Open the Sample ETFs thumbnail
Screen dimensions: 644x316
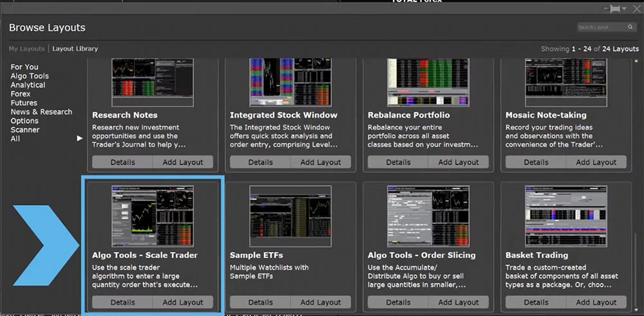(290, 216)
